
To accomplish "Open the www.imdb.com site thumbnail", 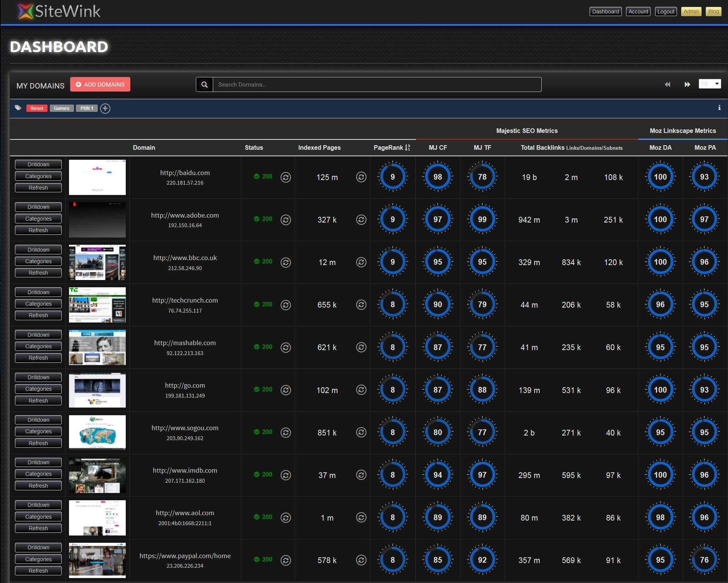I will [97, 475].
